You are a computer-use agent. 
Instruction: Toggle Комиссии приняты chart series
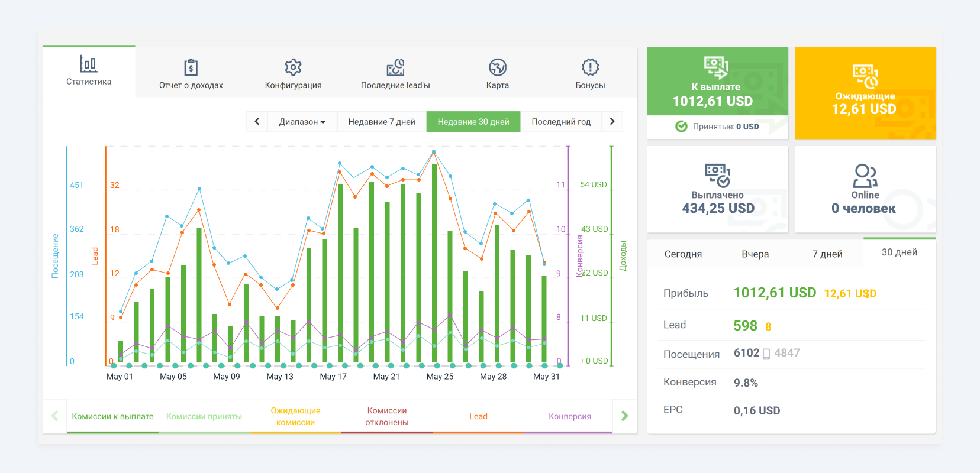tap(204, 416)
